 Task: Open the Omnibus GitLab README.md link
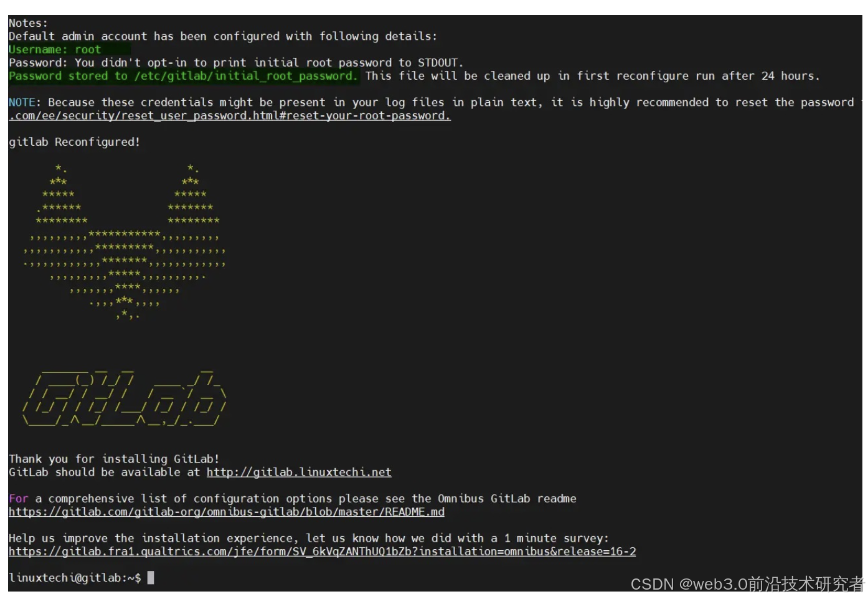[x=227, y=512]
